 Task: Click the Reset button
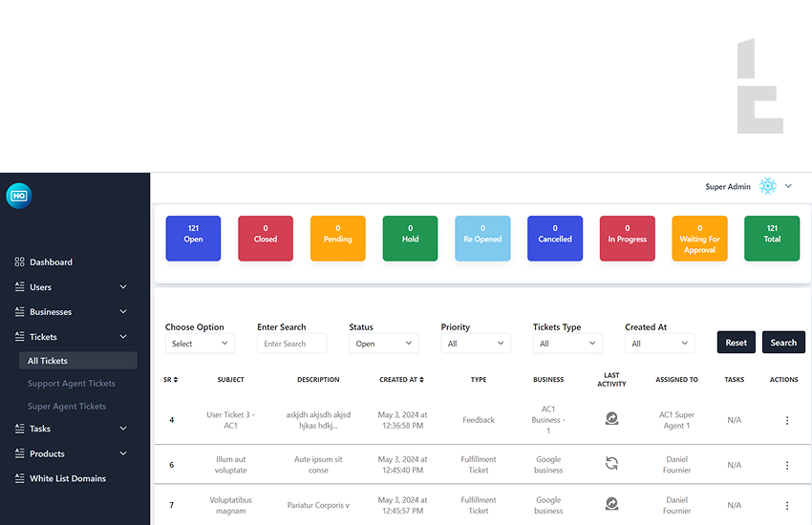pyautogui.click(x=736, y=343)
